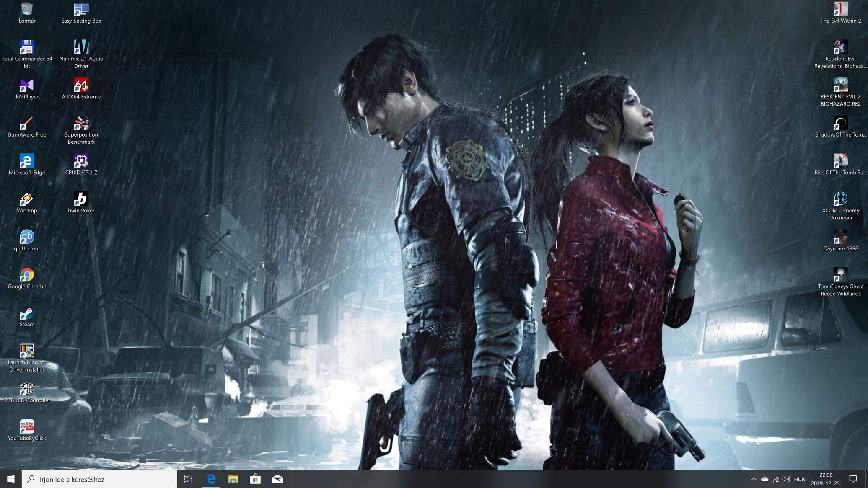This screenshot has height=488, width=868.
Task: Select Launch Monitor Driver Installer icon
Action: tap(27, 358)
